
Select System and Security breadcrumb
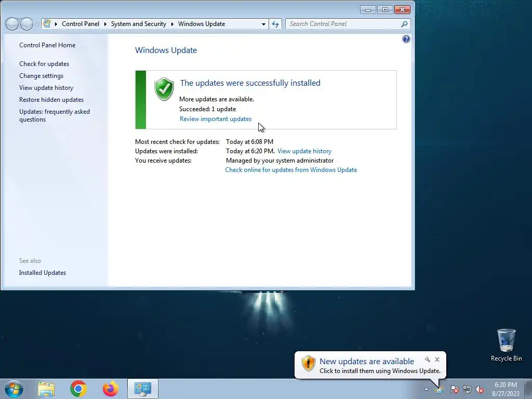click(x=138, y=24)
